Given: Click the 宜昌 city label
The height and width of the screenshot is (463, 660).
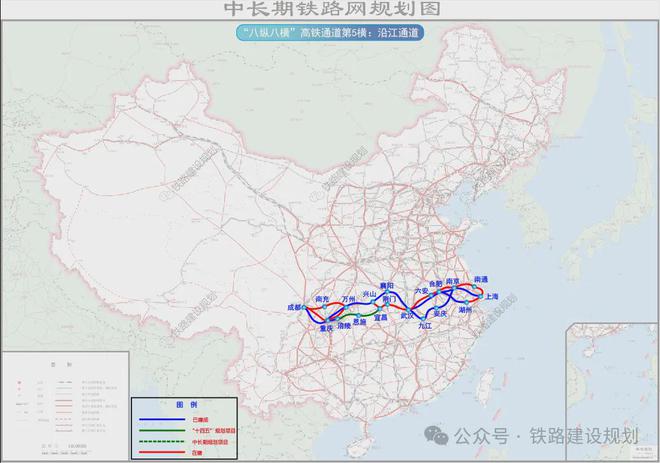Looking at the screenshot, I should pos(381,318).
